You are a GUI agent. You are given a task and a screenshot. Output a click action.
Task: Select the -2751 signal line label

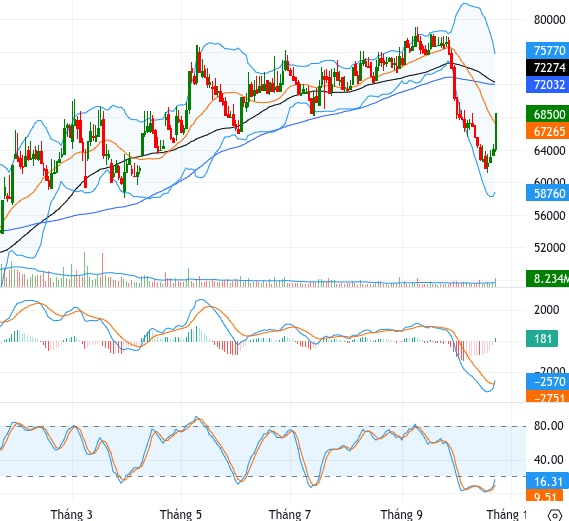(548, 397)
